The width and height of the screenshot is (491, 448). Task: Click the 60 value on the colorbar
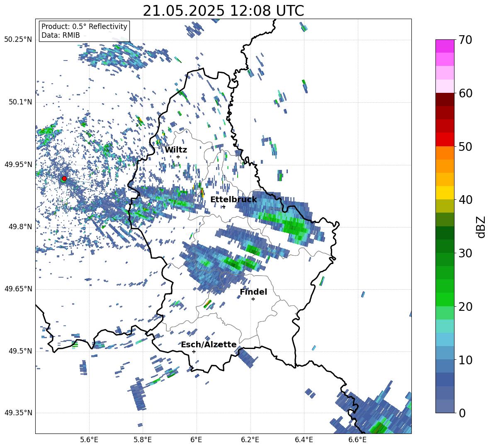coord(465,93)
